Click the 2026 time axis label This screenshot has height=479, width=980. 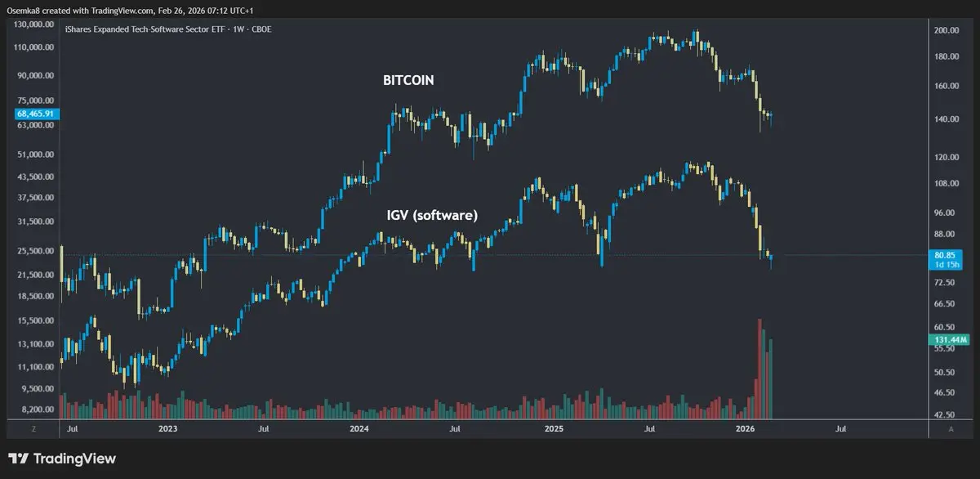[x=745, y=428]
